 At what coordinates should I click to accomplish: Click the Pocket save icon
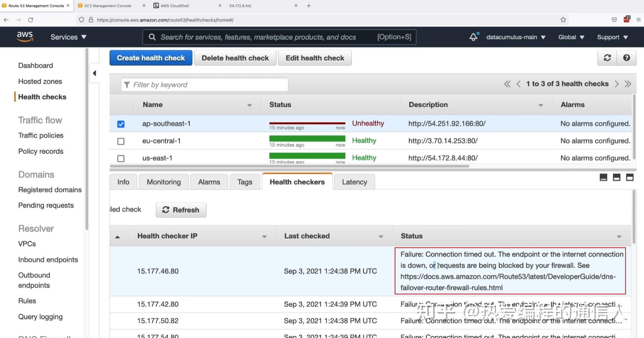point(614,20)
